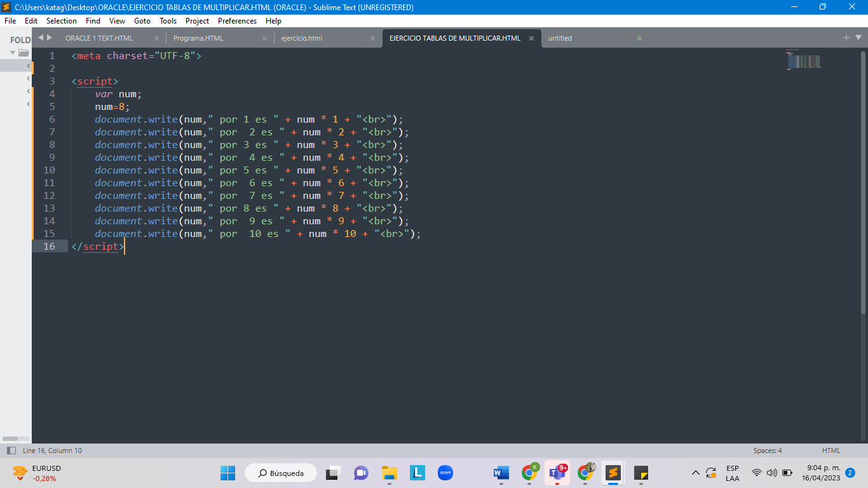Viewport: 868px width, 488px height.
Task: Open Sticky Notes from taskbar
Action: click(x=641, y=473)
